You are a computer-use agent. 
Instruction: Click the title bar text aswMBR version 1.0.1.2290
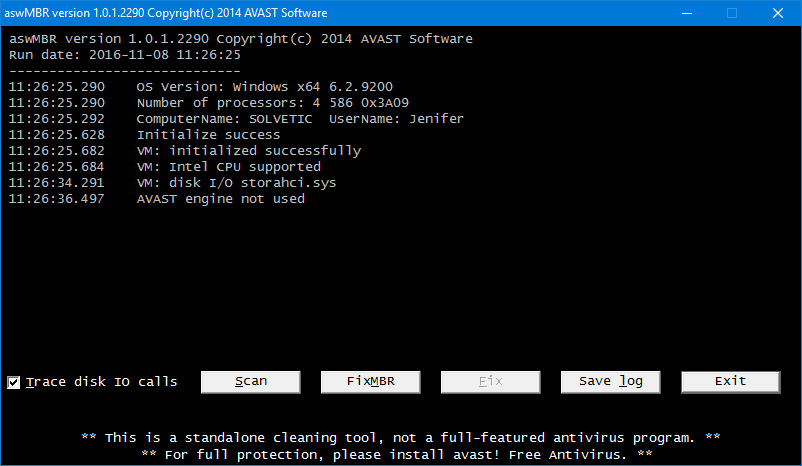[74, 13]
